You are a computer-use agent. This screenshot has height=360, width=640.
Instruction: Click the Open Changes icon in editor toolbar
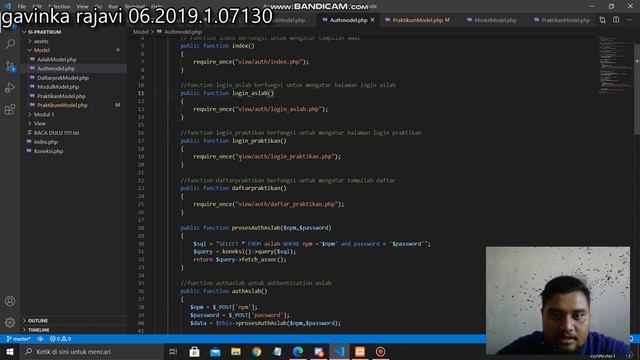click(x=602, y=20)
